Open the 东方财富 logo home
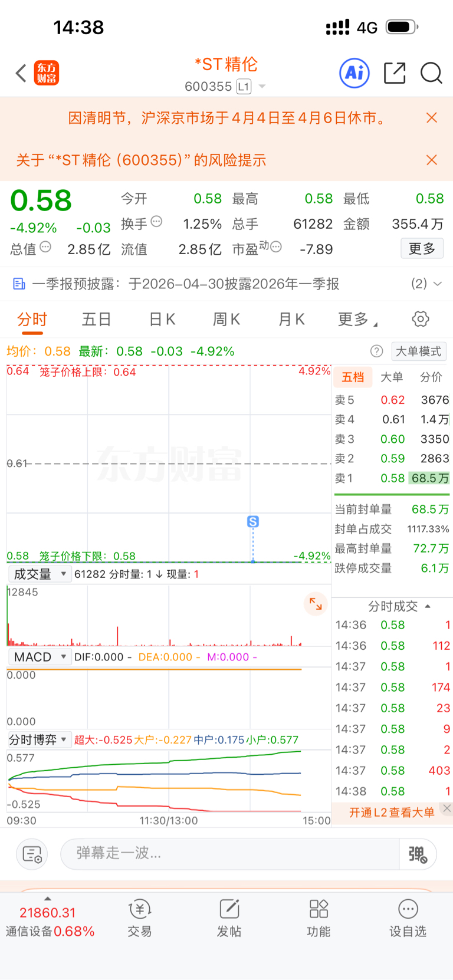453x980 pixels. (x=47, y=73)
